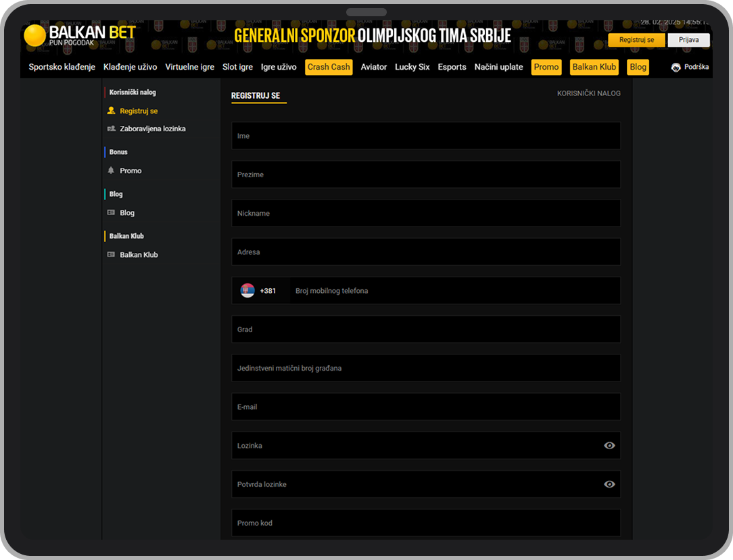The image size is (733, 560).
Task: Click the Balkan Bet logo
Action: pyautogui.click(x=80, y=35)
